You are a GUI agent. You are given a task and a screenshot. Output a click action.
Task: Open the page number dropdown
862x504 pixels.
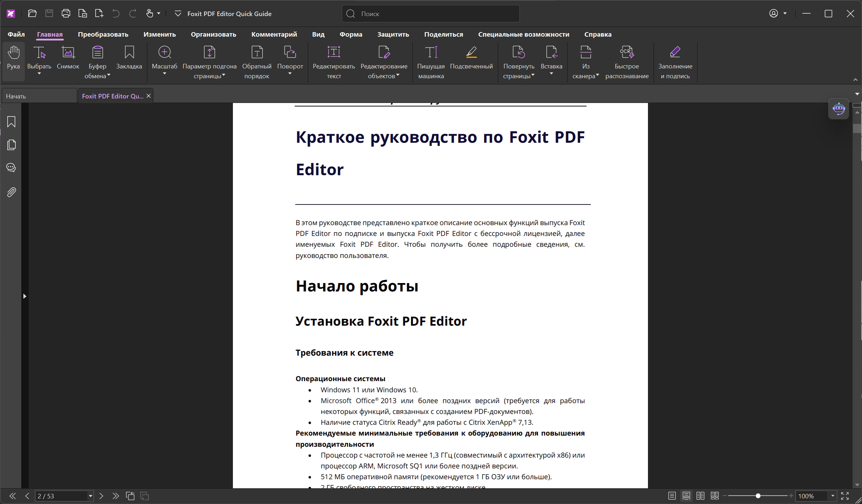pos(90,496)
